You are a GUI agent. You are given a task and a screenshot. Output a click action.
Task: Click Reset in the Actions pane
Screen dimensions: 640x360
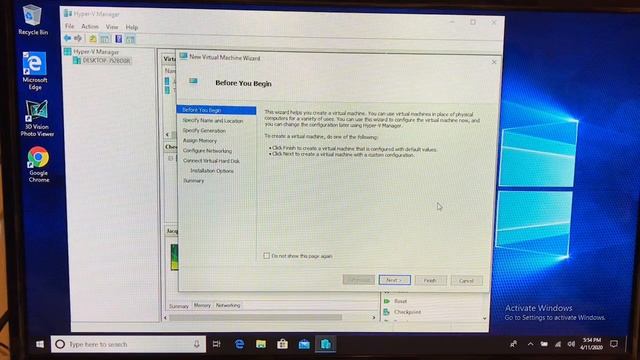tap(400, 301)
